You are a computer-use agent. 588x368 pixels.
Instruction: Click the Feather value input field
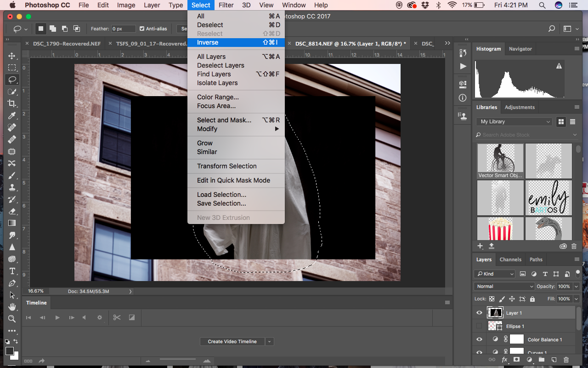coord(124,29)
